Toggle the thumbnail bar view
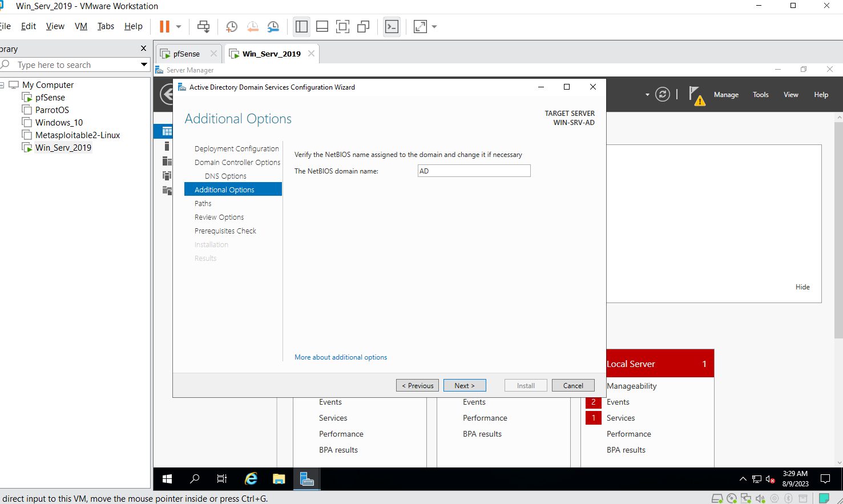This screenshot has height=504, width=843. pyautogui.click(x=322, y=26)
